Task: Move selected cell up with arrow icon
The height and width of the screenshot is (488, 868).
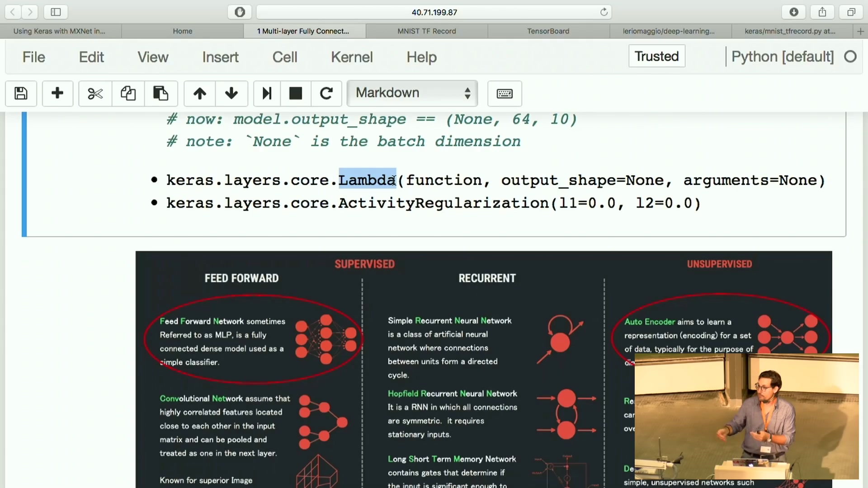Action: pyautogui.click(x=200, y=94)
